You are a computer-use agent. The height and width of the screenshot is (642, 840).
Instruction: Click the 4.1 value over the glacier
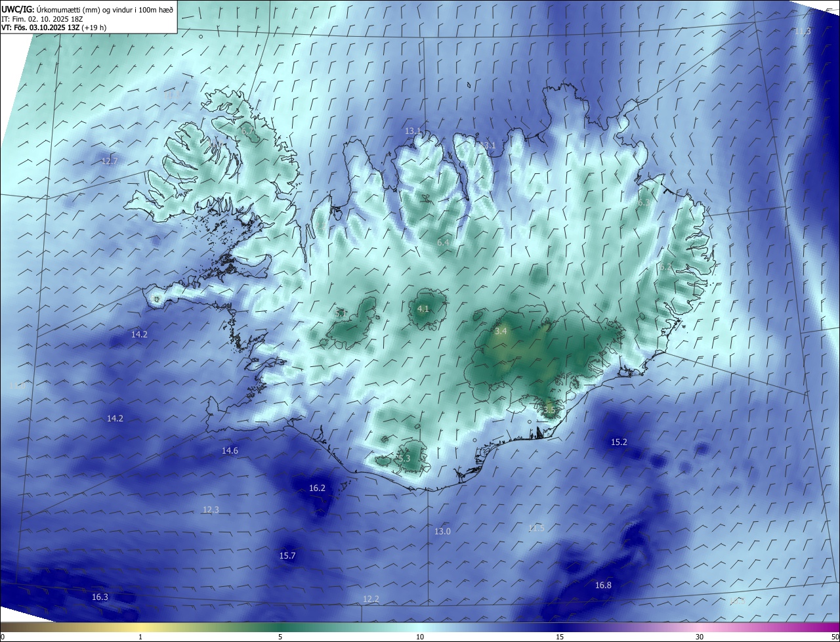pyautogui.click(x=423, y=309)
